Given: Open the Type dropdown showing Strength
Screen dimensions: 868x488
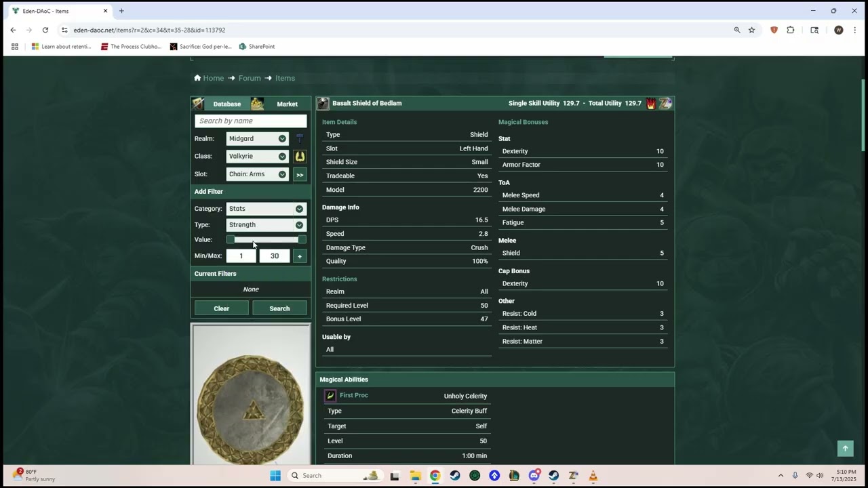Looking at the screenshot, I should coord(266,225).
